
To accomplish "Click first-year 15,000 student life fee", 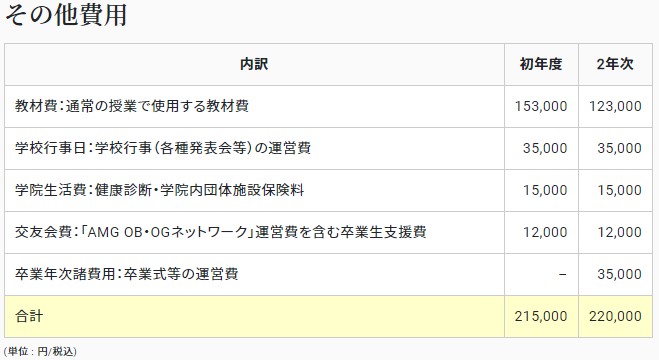I will click(x=545, y=190).
